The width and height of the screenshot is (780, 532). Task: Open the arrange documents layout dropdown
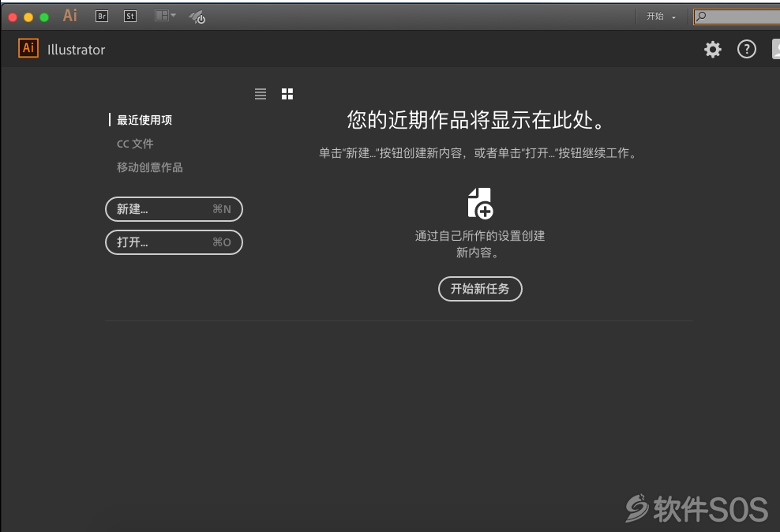[x=165, y=16]
